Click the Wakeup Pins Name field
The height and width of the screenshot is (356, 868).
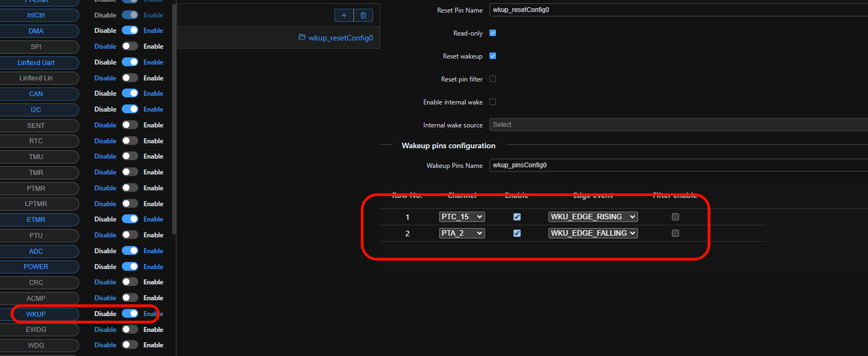tap(677, 166)
